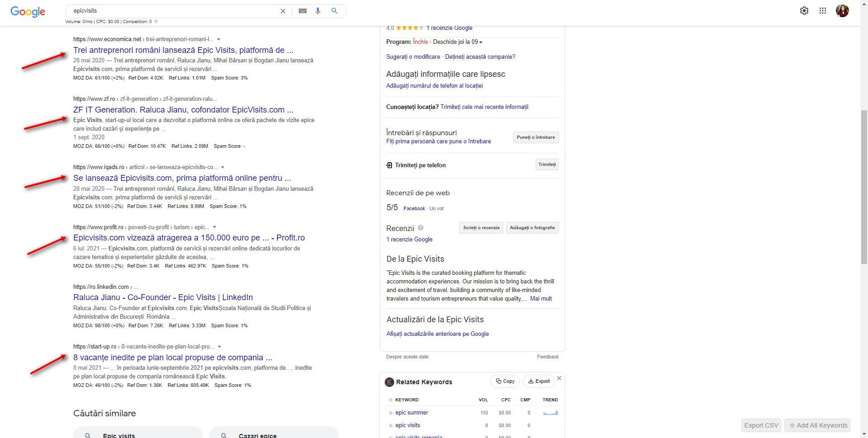Copy related keywords with Copy button
Screen dimensions: 868x438
(505, 381)
